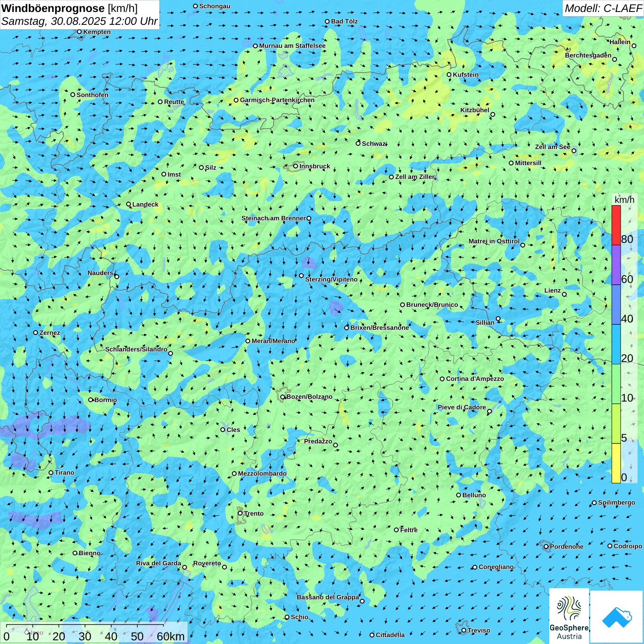This screenshot has height=644, width=644.
Task: Click the blue cloud app logo
Action: click(x=617, y=617)
